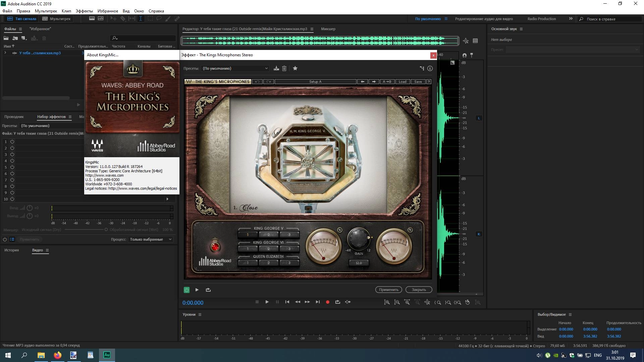Click the Waves Load button
The image size is (644, 362).
402,82
